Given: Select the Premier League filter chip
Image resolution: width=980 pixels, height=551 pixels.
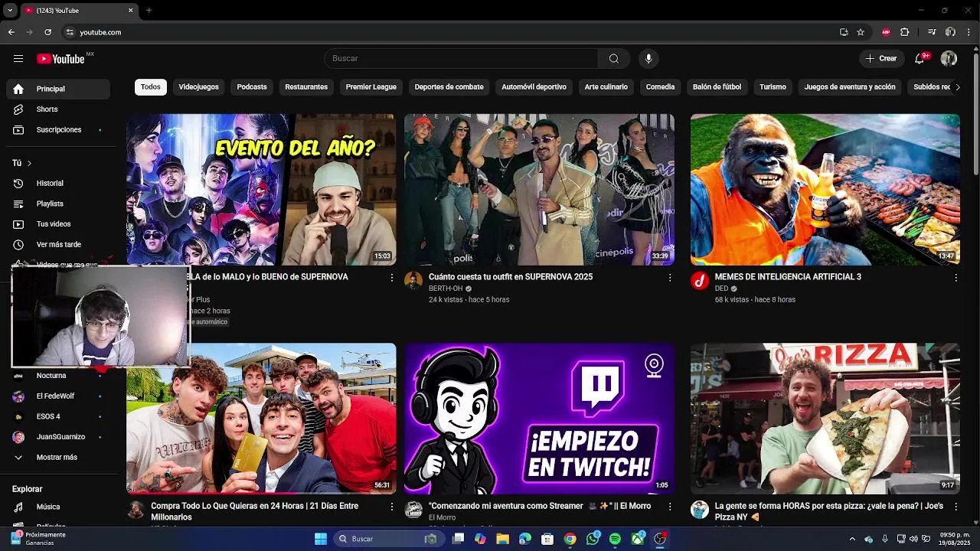Looking at the screenshot, I should (371, 87).
